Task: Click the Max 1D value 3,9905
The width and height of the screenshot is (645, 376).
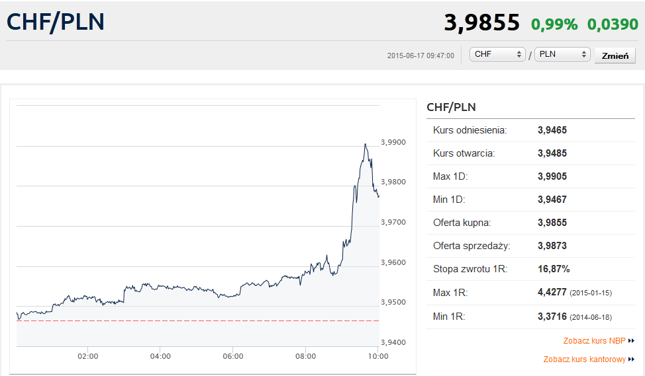Action: coord(552,176)
